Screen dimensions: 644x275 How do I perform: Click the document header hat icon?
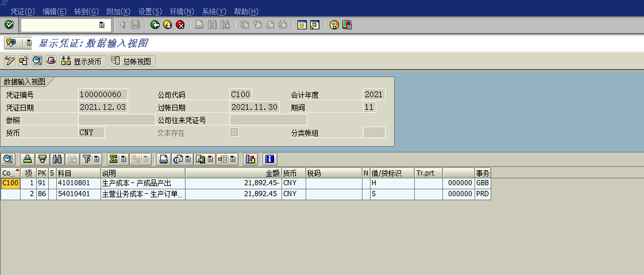point(51,61)
